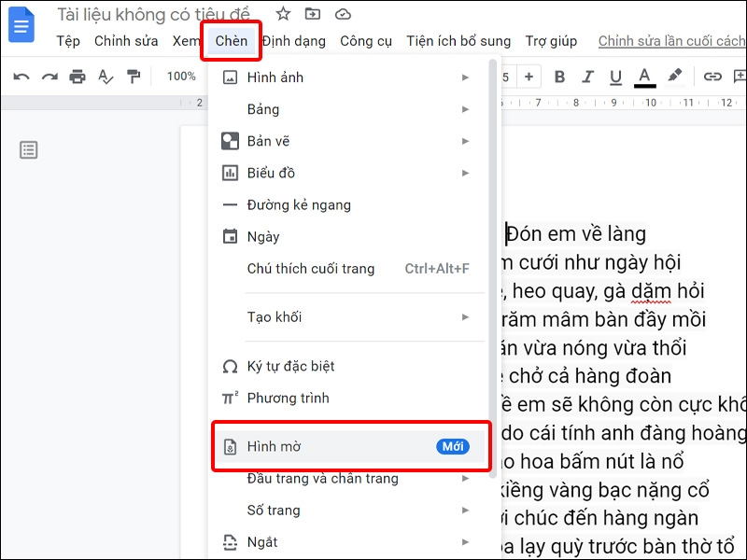The height and width of the screenshot is (560, 747).
Task: Expand the Tạo khối submenu
Action: tap(348, 317)
